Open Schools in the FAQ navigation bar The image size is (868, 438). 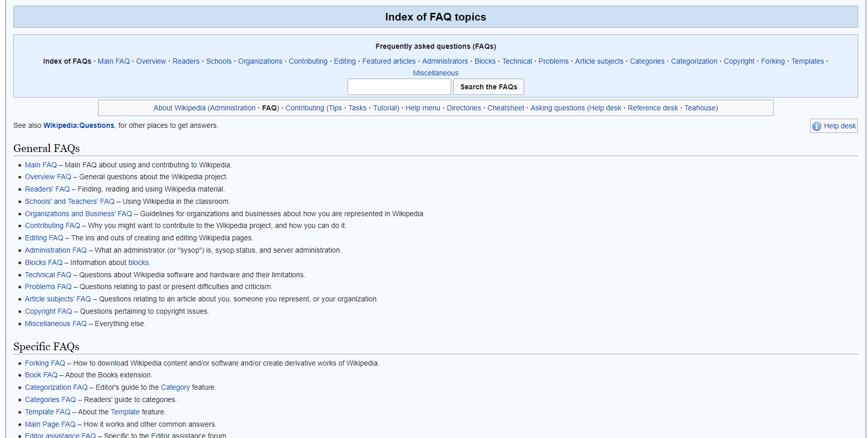219,61
